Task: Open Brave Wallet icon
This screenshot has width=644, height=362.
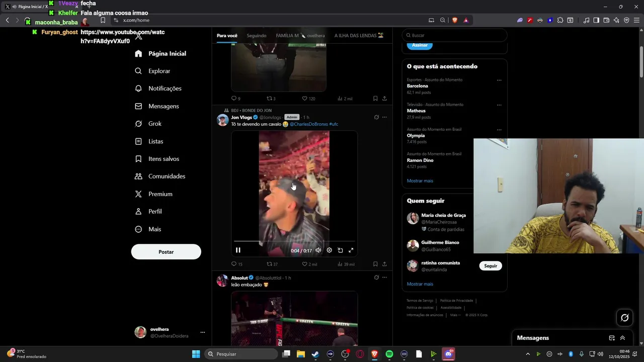Action: (x=606, y=20)
